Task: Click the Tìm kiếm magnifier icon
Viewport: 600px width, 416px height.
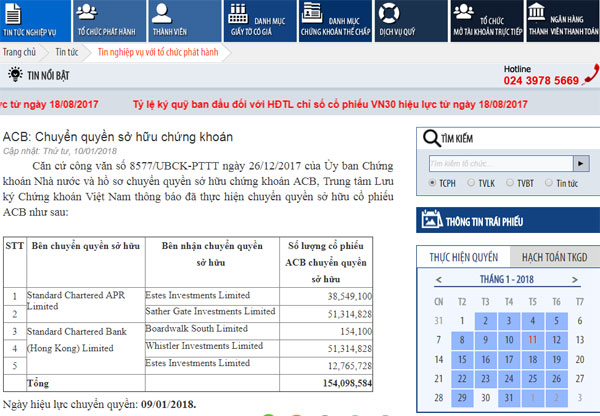Action: point(431,138)
